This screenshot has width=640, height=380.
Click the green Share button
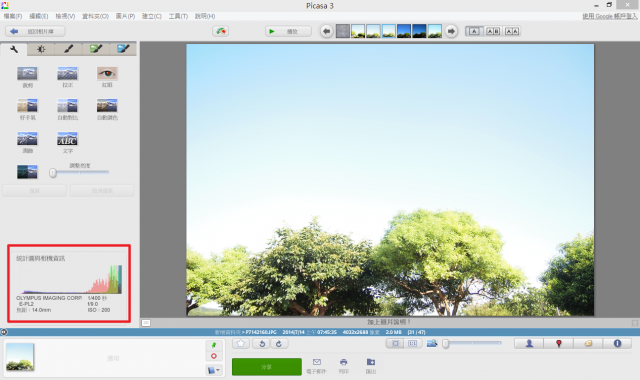[x=267, y=367]
